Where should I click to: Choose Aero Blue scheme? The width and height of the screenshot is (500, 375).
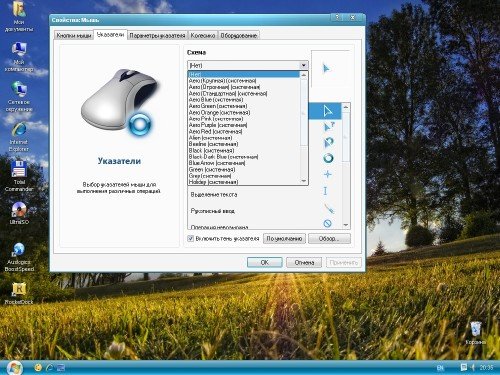coord(244,100)
